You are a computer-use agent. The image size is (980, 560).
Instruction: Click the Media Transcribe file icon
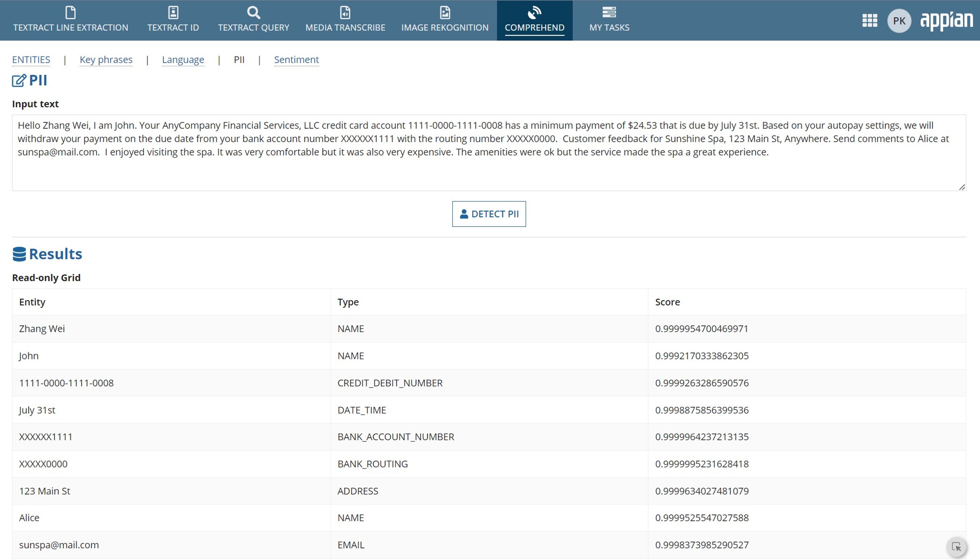coord(345,12)
